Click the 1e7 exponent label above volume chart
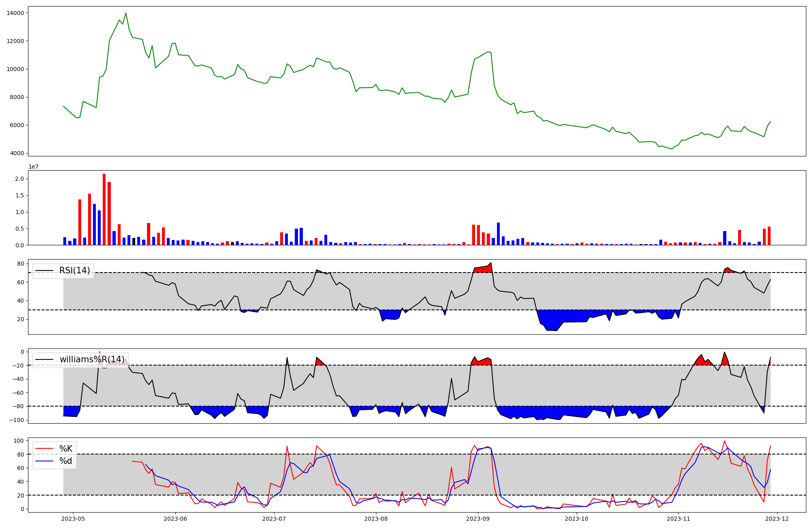 [33, 167]
